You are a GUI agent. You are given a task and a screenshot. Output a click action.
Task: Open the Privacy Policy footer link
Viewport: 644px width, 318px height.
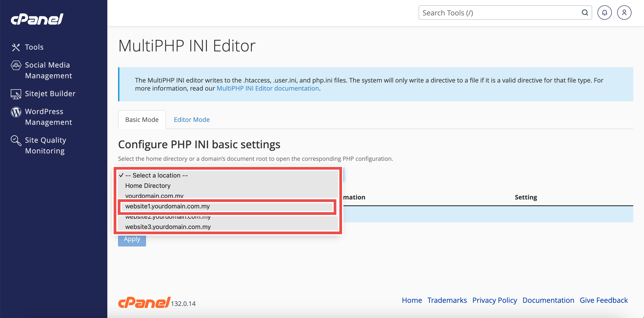pos(494,300)
